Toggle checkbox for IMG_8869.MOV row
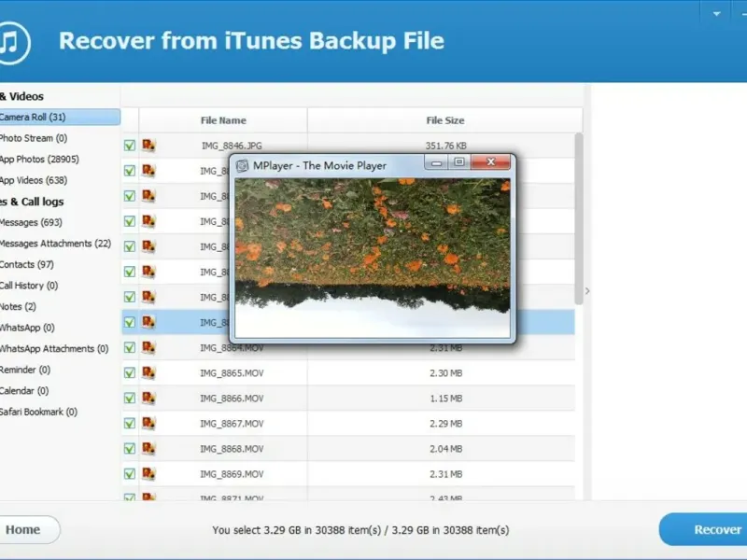Screen dimensions: 747x560 129,474
